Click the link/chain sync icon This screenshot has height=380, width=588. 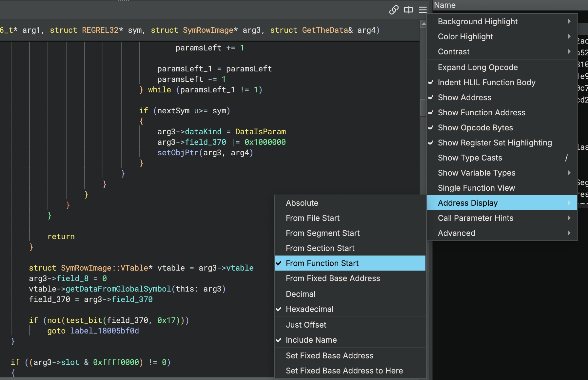394,10
